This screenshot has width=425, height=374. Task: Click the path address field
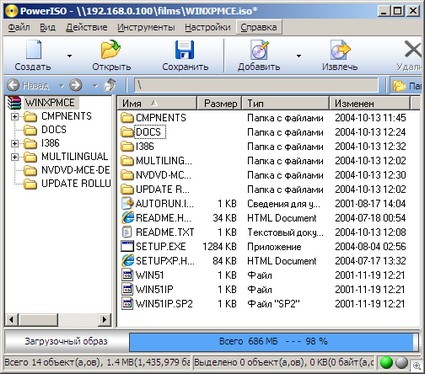(256, 86)
